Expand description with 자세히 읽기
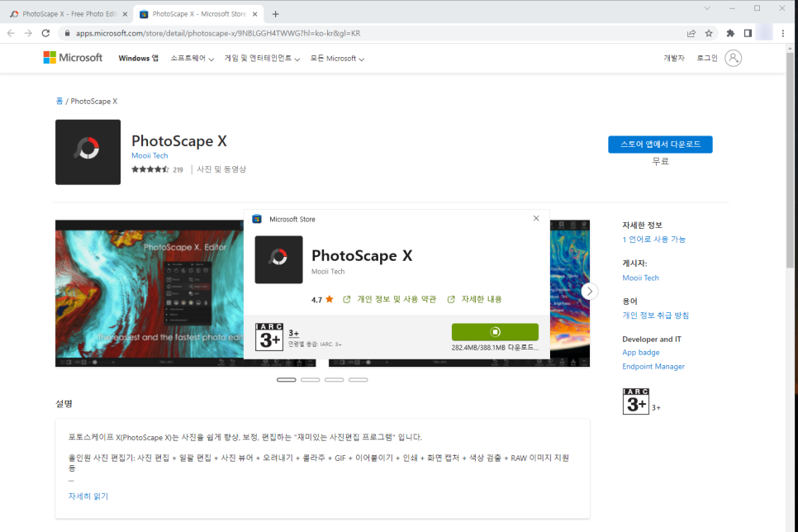Image resolution: width=798 pixels, height=532 pixels. click(88, 496)
